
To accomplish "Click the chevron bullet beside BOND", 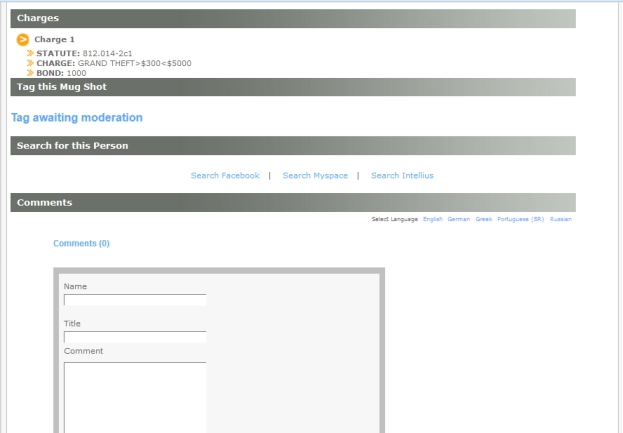I will [x=30, y=73].
